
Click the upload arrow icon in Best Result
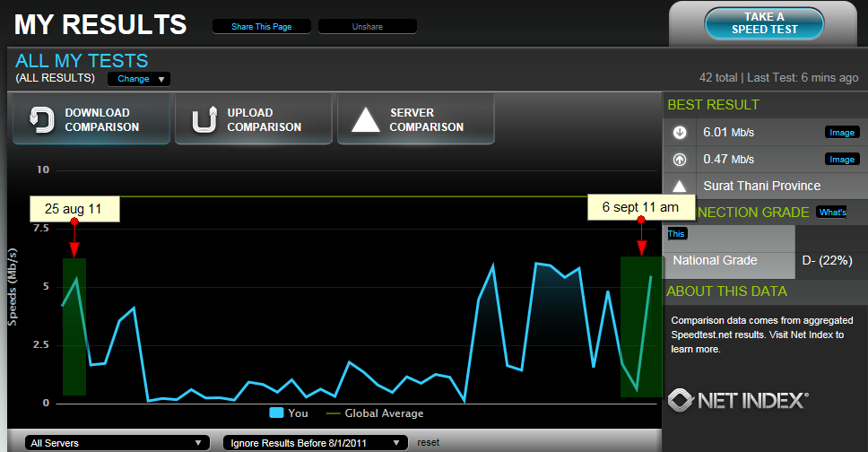point(680,160)
